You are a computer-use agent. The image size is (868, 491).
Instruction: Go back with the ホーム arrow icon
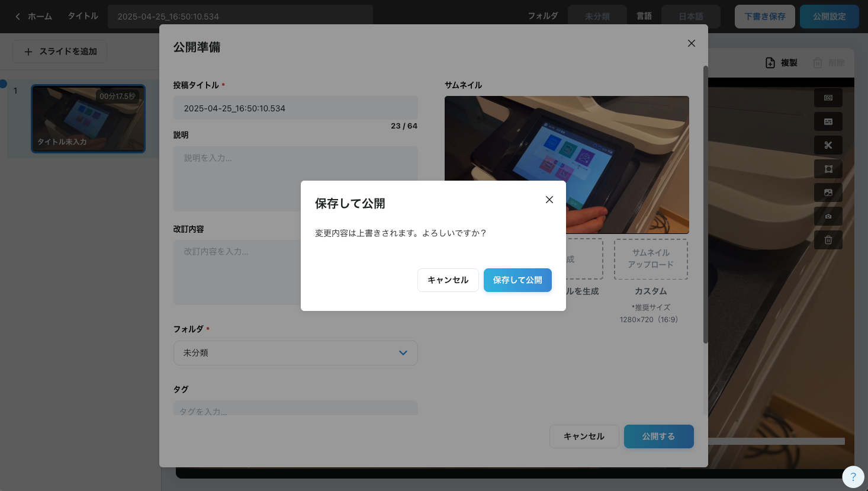pyautogui.click(x=18, y=17)
